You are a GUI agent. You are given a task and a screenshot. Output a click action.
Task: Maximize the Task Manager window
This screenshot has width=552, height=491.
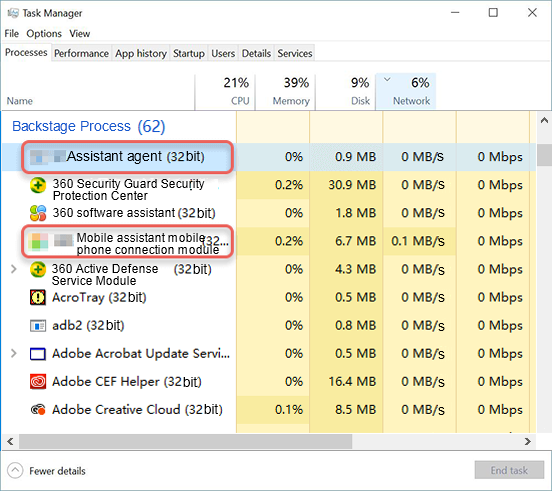(493, 13)
